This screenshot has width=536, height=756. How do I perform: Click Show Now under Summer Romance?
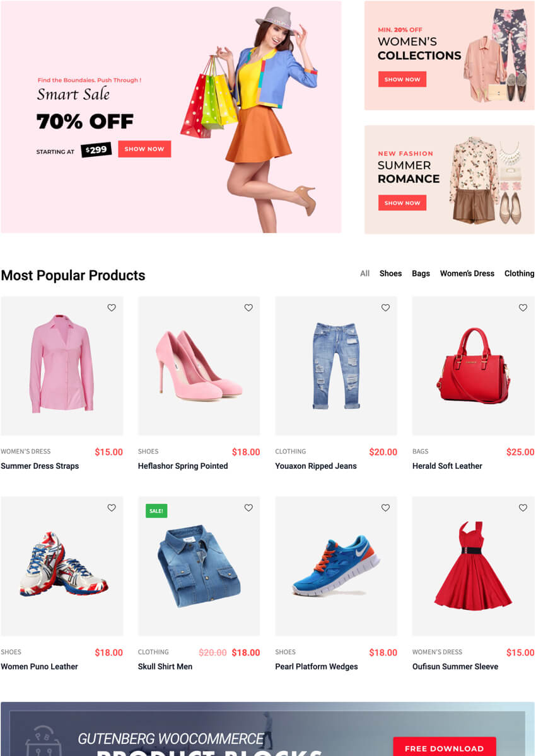402,203
